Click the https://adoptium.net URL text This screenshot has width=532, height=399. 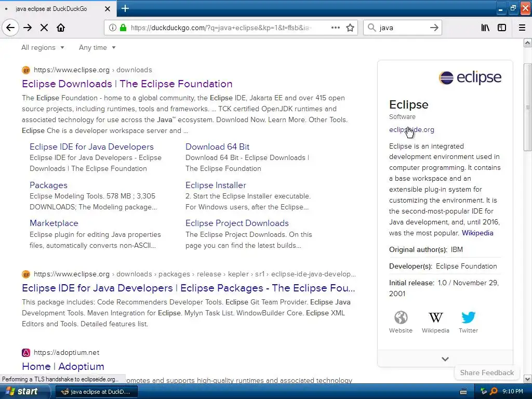point(66,353)
